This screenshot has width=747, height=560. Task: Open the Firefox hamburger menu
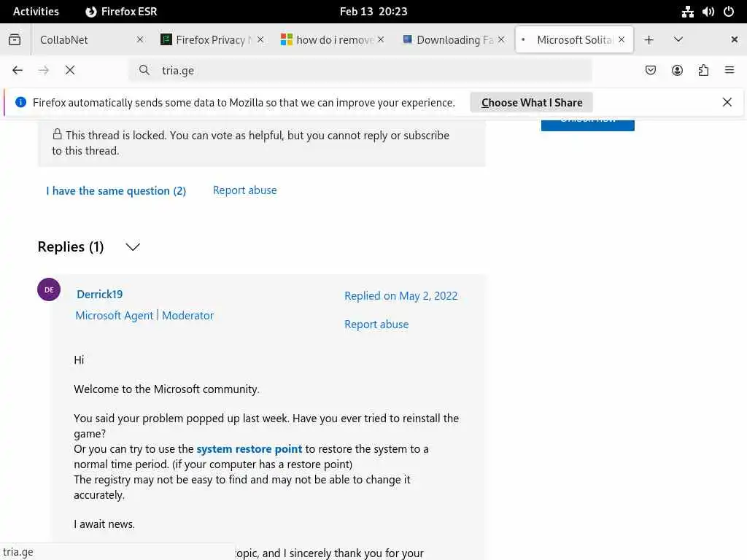click(x=729, y=70)
